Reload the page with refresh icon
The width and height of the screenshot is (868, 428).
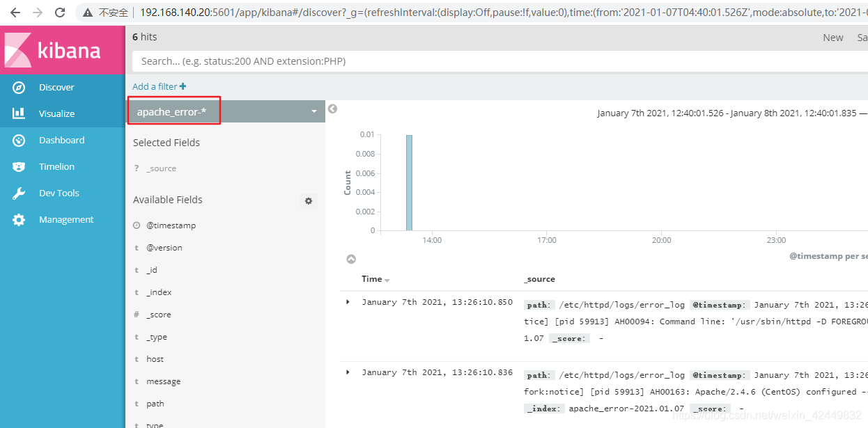[x=60, y=13]
